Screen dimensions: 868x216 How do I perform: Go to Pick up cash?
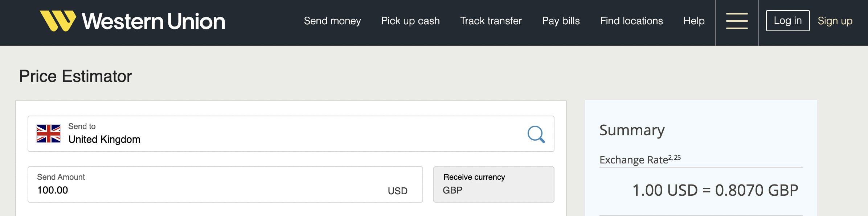click(410, 21)
